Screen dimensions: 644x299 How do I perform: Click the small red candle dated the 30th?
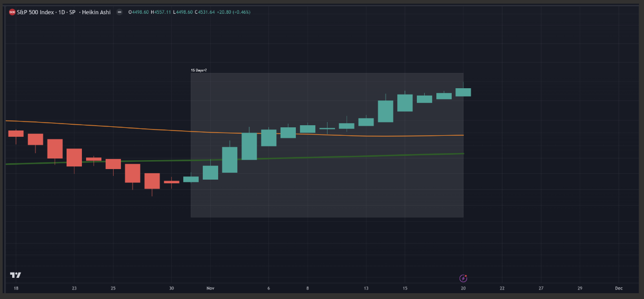pos(171,182)
